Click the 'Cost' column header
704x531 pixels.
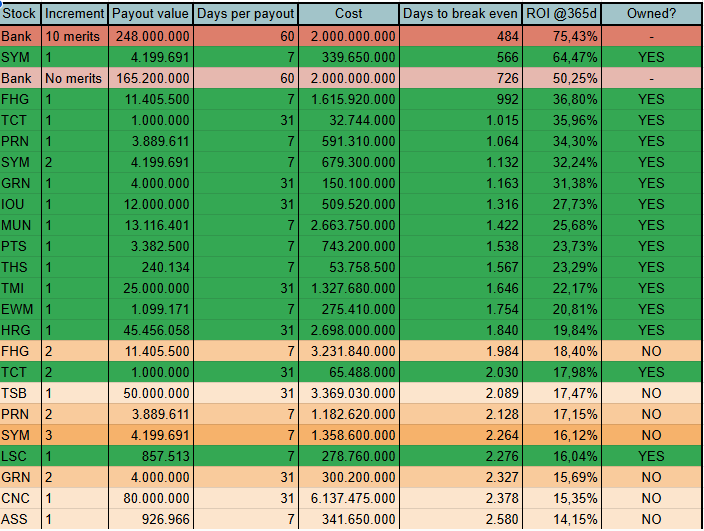click(x=348, y=13)
